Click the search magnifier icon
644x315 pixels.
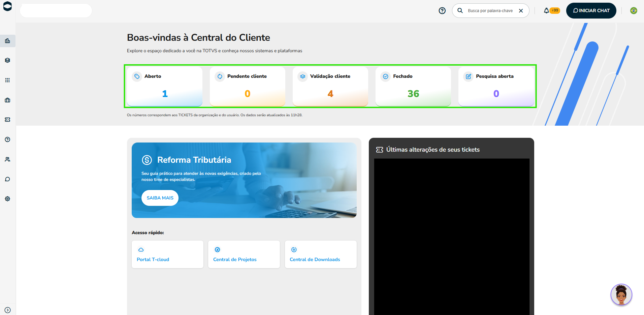pyautogui.click(x=460, y=10)
